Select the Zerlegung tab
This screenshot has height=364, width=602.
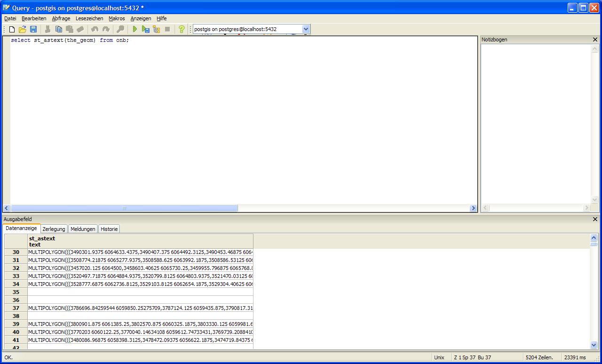(54, 229)
